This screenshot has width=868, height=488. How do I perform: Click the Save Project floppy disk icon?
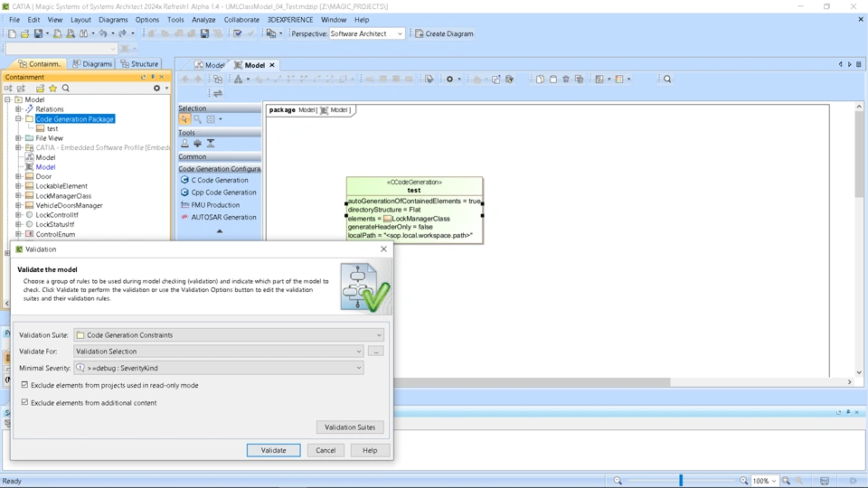38,33
